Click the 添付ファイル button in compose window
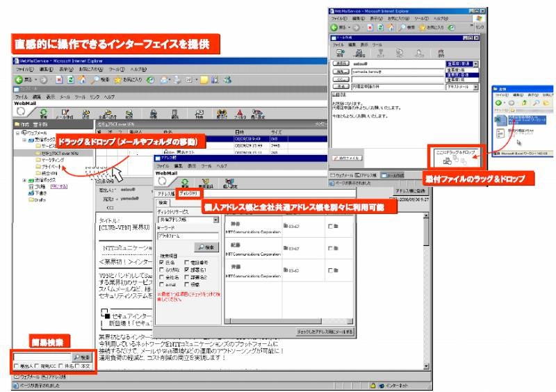Image resolution: width=556 pixels, height=392 pixels. coord(347,158)
